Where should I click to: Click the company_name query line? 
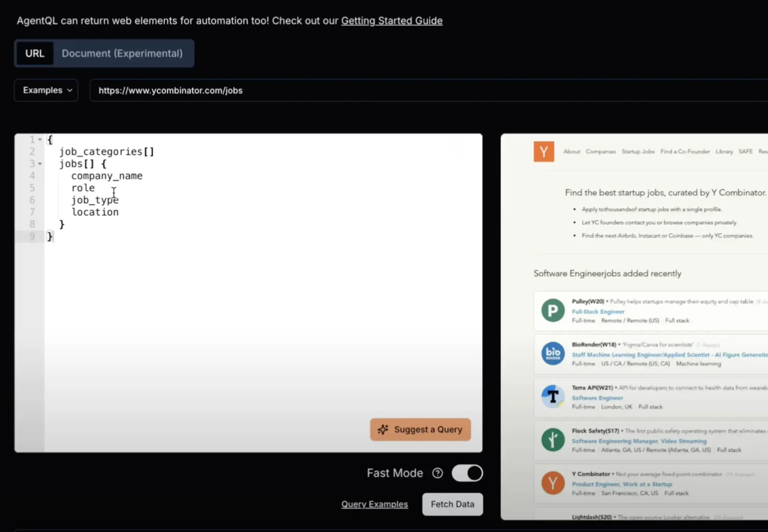pos(107,176)
